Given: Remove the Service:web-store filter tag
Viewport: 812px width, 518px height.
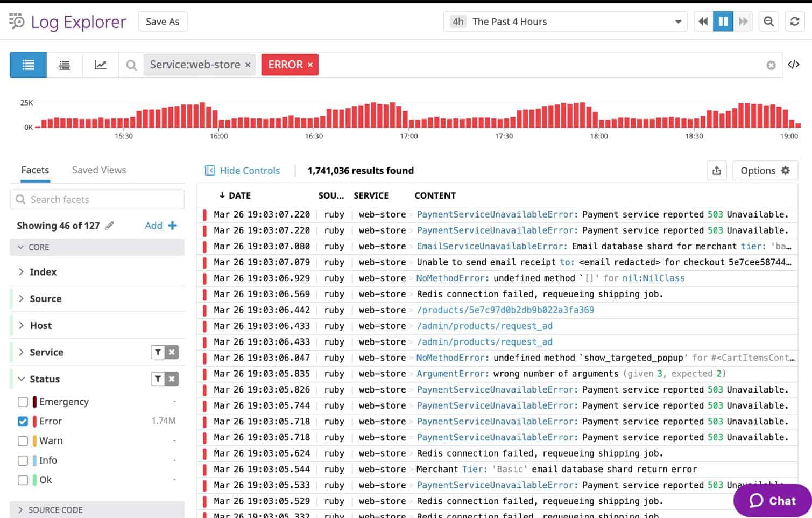Looking at the screenshot, I should tap(248, 65).
